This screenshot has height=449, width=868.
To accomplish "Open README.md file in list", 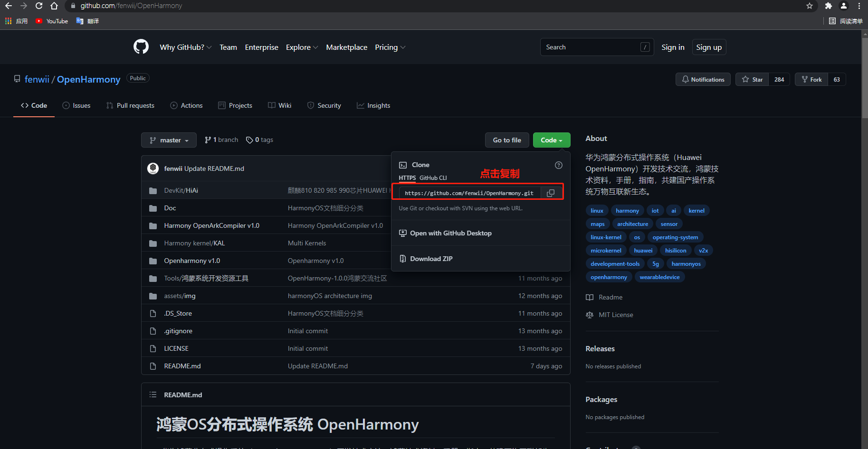I will pyautogui.click(x=182, y=366).
